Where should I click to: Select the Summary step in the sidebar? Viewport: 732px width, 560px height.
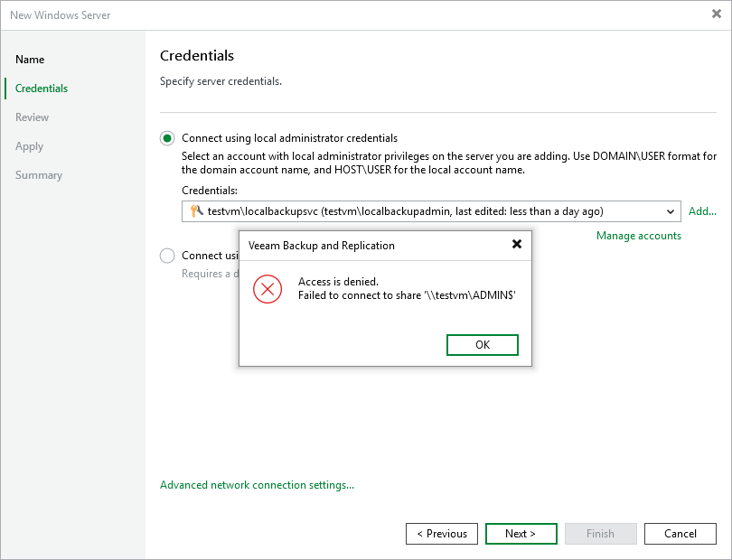tap(39, 175)
